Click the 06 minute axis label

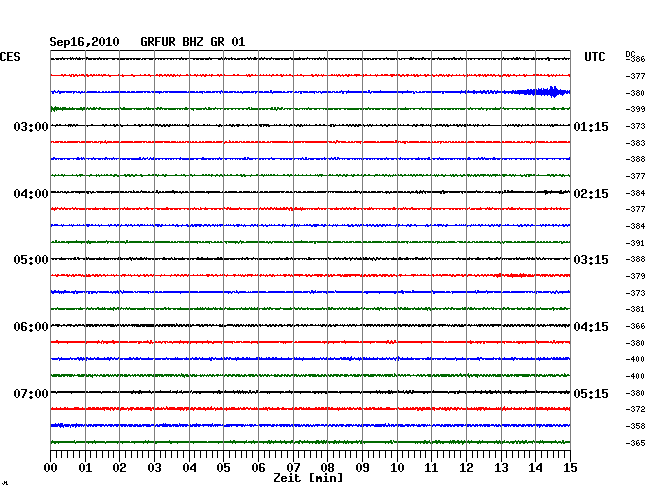tap(258, 468)
